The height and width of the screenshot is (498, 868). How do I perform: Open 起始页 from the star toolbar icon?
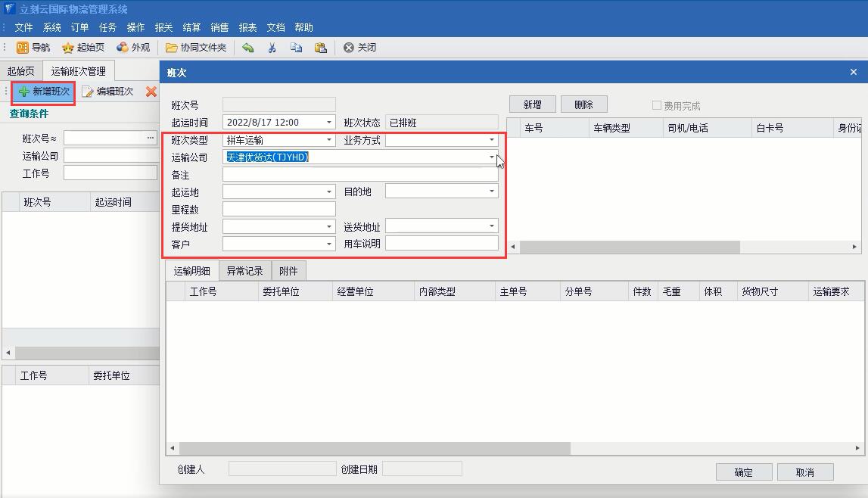click(x=83, y=48)
